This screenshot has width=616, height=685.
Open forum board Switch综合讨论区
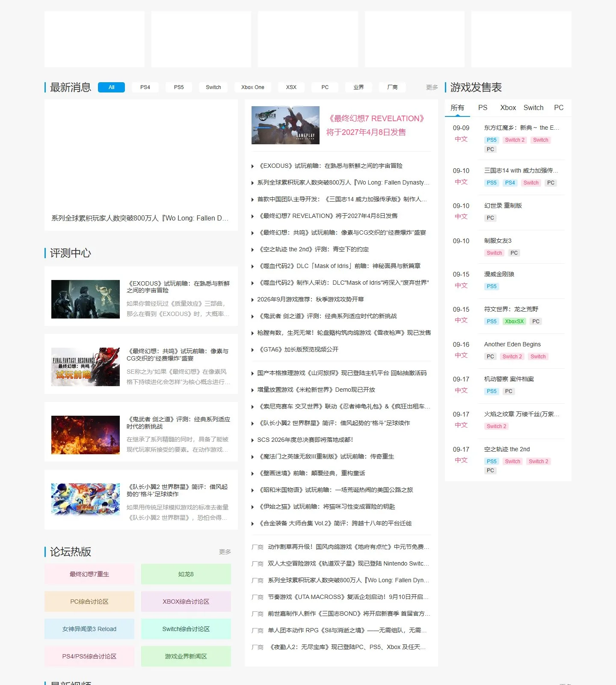click(x=186, y=629)
